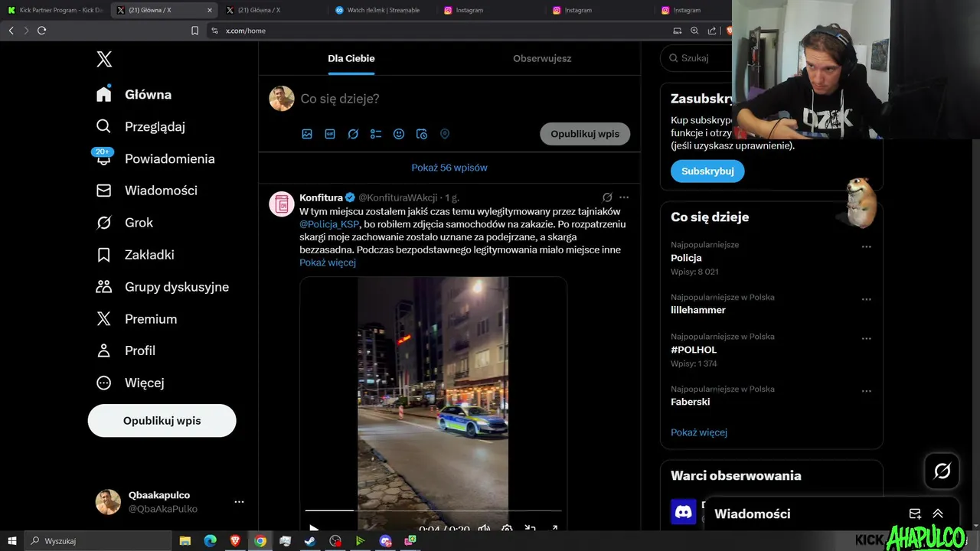The height and width of the screenshot is (551, 980).
Task: Click the grey Opublikuj wpis composer button
Action: coord(585,134)
